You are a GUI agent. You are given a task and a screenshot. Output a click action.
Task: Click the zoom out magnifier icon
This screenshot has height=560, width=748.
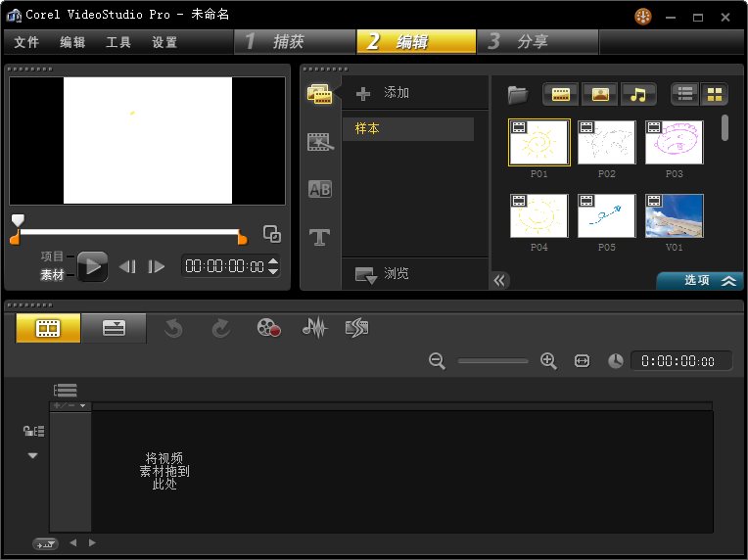point(438,361)
